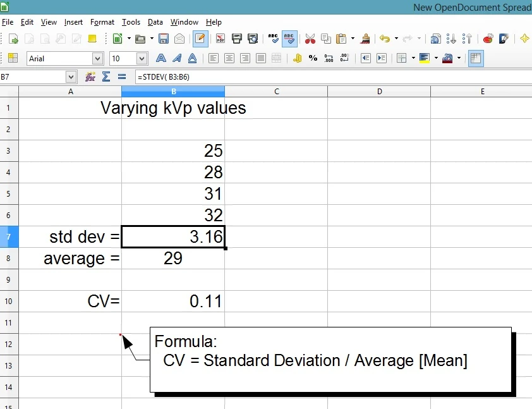The height and width of the screenshot is (409, 532).
Task: Apply the dark red Font Color swatch
Action: (447, 58)
